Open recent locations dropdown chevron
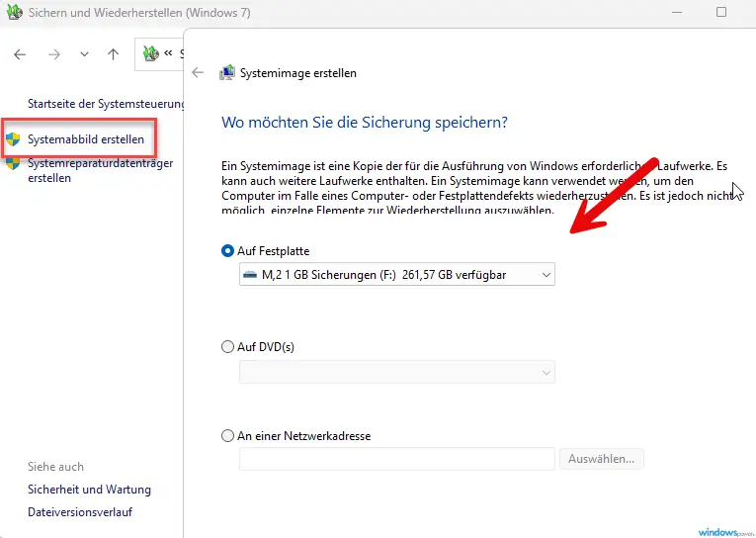756x538 pixels. click(x=84, y=54)
